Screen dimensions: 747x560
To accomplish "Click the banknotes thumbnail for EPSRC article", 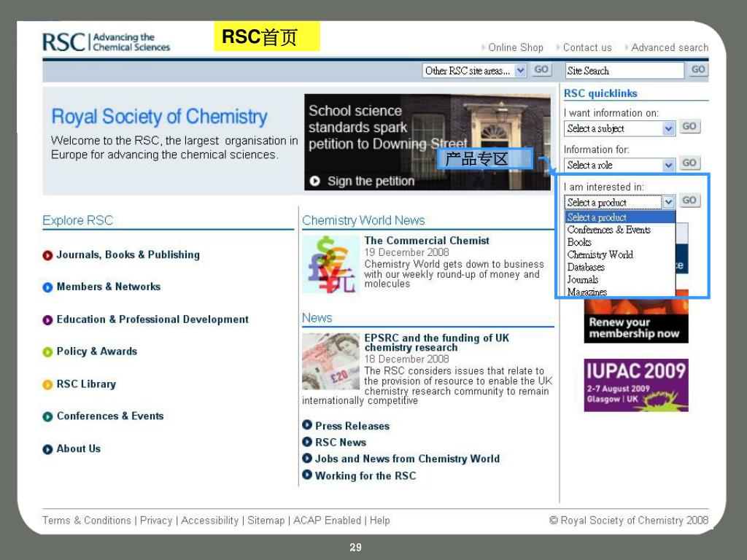I will click(330, 362).
